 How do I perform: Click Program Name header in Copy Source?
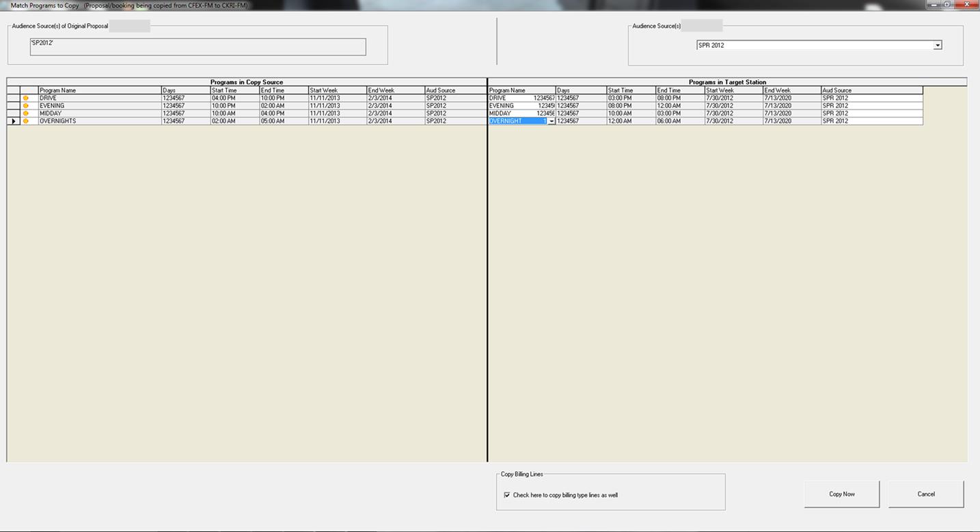click(x=100, y=90)
